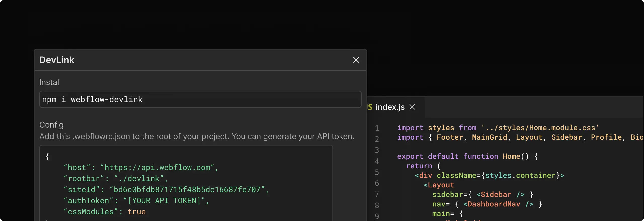
Task: Click the main= { code line
Action: pyautogui.click(x=448, y=213)
